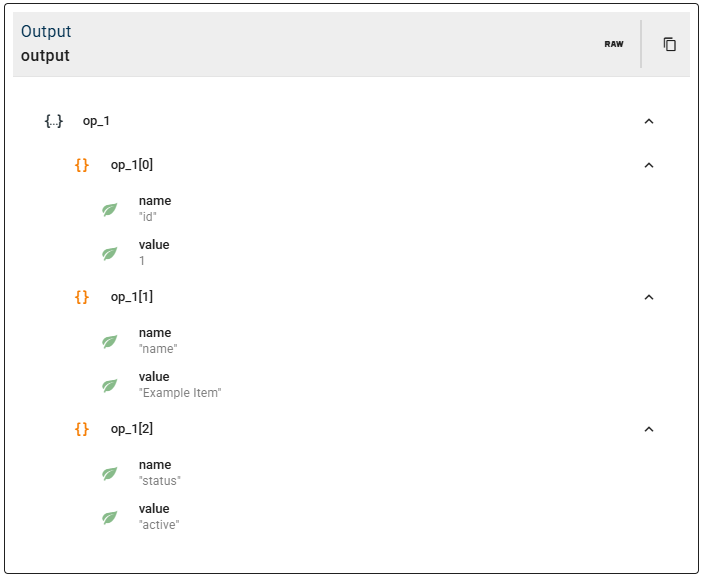Screen dimensions: 701x575
Task: Select the name "status" leaf row
Action: 159,473
